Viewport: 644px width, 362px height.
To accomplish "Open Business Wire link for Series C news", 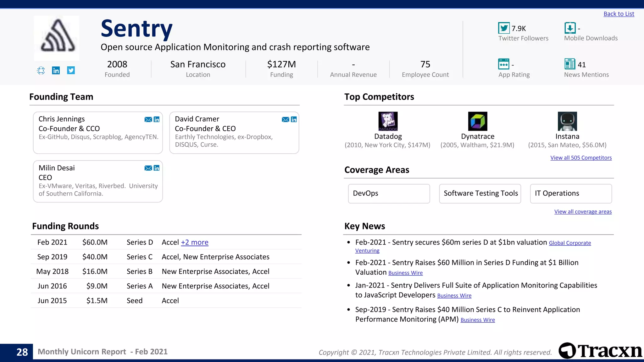I will tap(478, 320).
